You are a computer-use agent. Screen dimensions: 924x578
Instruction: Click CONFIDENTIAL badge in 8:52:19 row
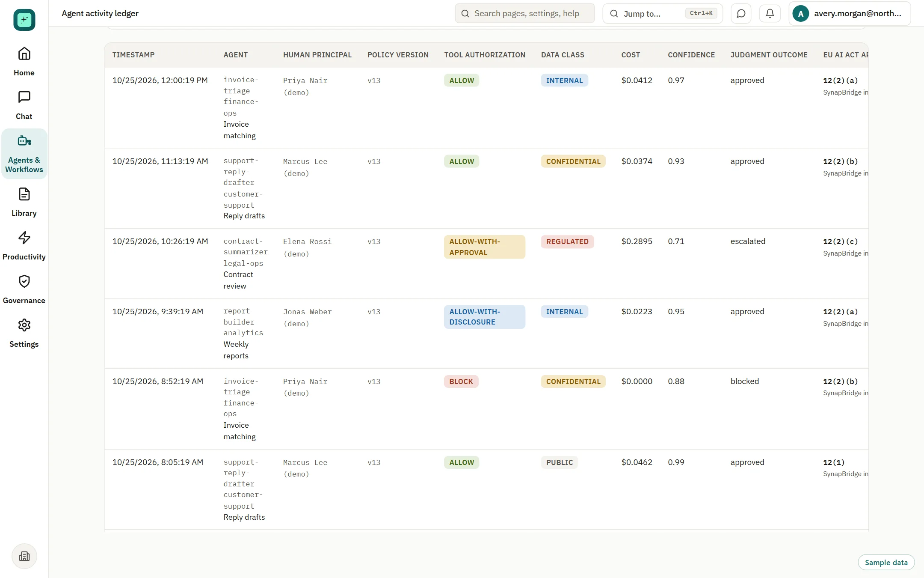click(x=573, y=381)
